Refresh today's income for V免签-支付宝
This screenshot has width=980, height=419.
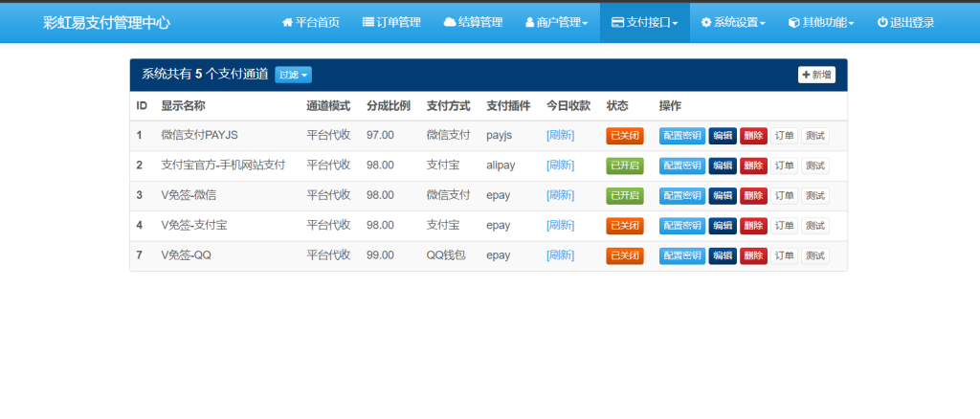coord(560,226)
